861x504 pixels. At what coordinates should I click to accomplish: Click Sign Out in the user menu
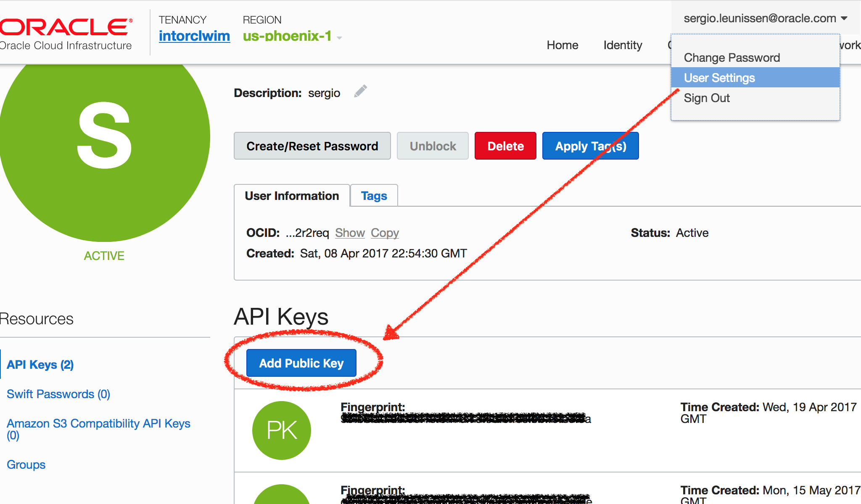[707, 98]
